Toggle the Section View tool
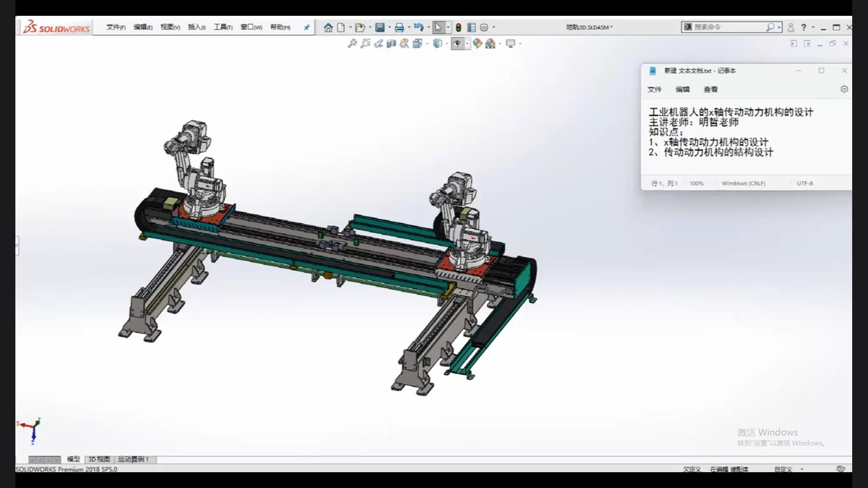Viewport: 868px width, 488px height. pyautogui.click(x=392, y=43)
